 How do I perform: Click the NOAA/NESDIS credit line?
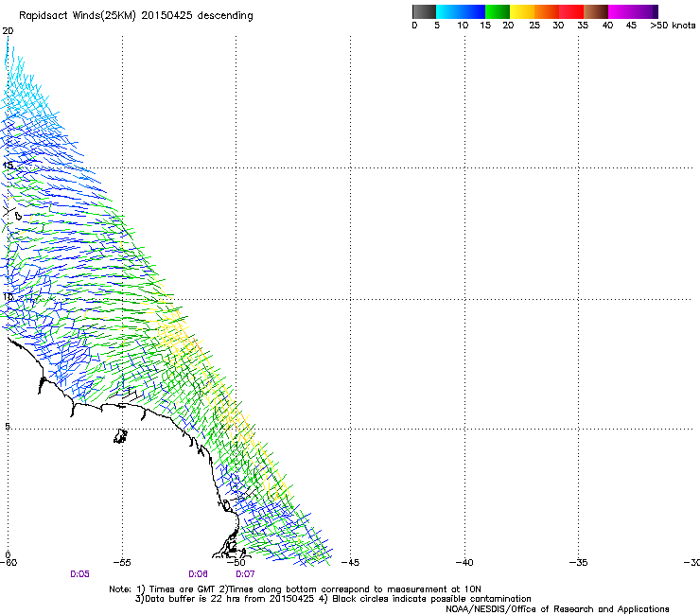click(x=557, y=609)
